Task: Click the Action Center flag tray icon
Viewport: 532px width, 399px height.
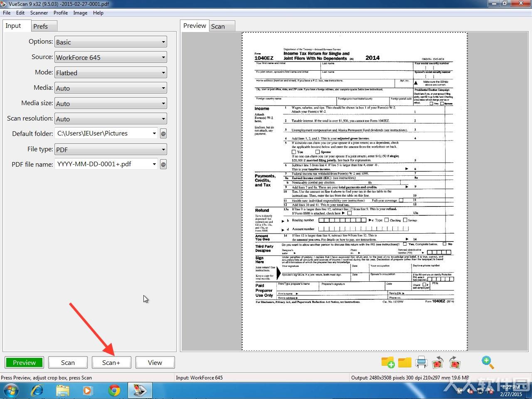Action: tap(490, 391)
